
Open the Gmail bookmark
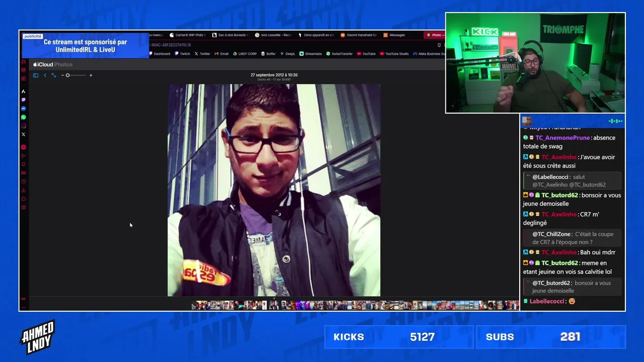221,54
